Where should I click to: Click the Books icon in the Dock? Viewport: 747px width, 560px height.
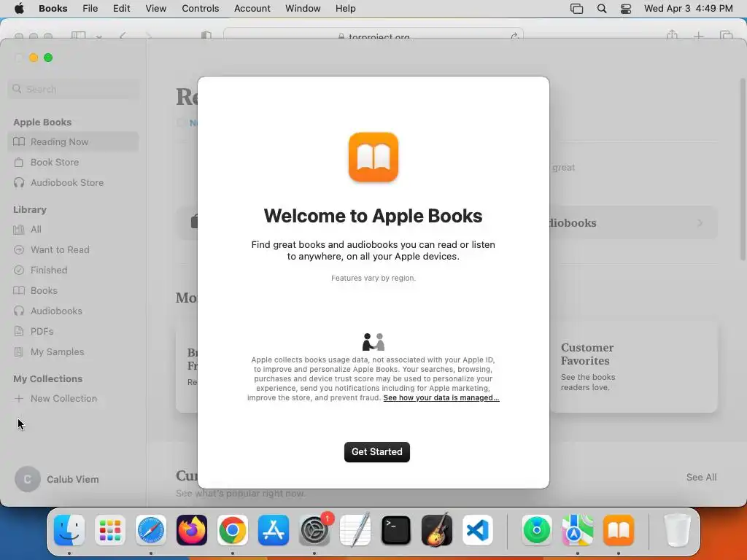tap(619, 530)
